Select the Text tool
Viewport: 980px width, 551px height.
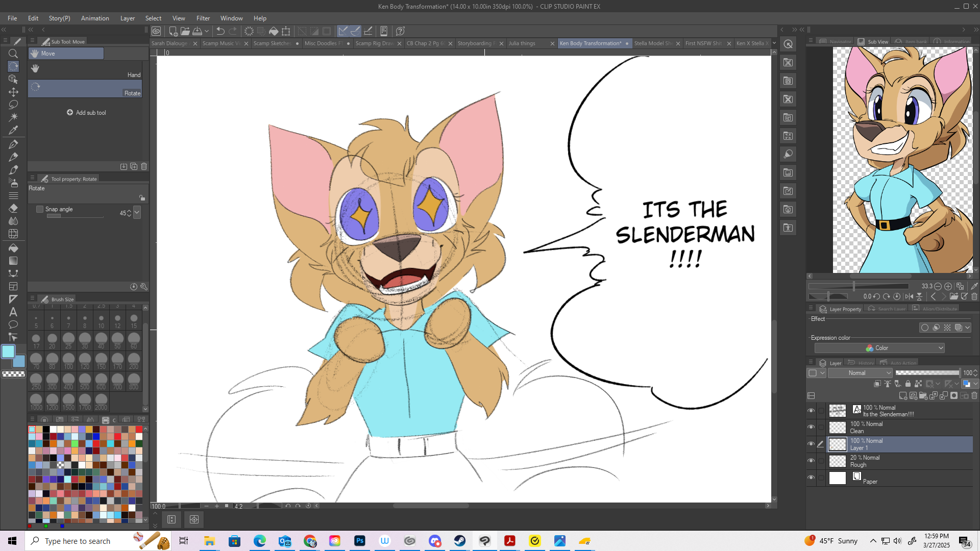(13, 312)
